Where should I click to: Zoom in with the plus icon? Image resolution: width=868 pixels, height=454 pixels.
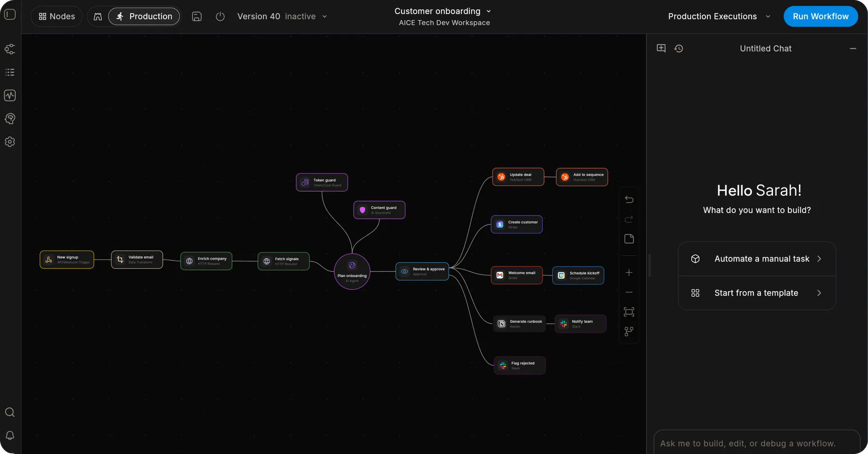(629, 273)
